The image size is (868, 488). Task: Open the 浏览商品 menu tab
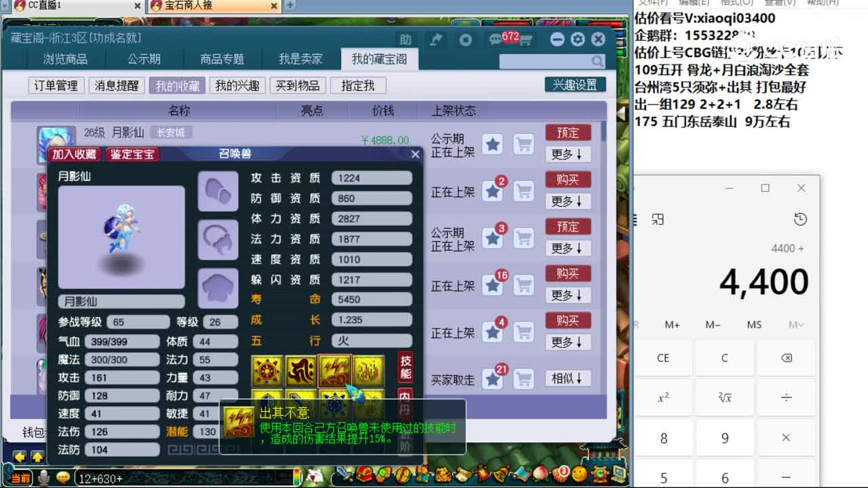coord(64,59)
